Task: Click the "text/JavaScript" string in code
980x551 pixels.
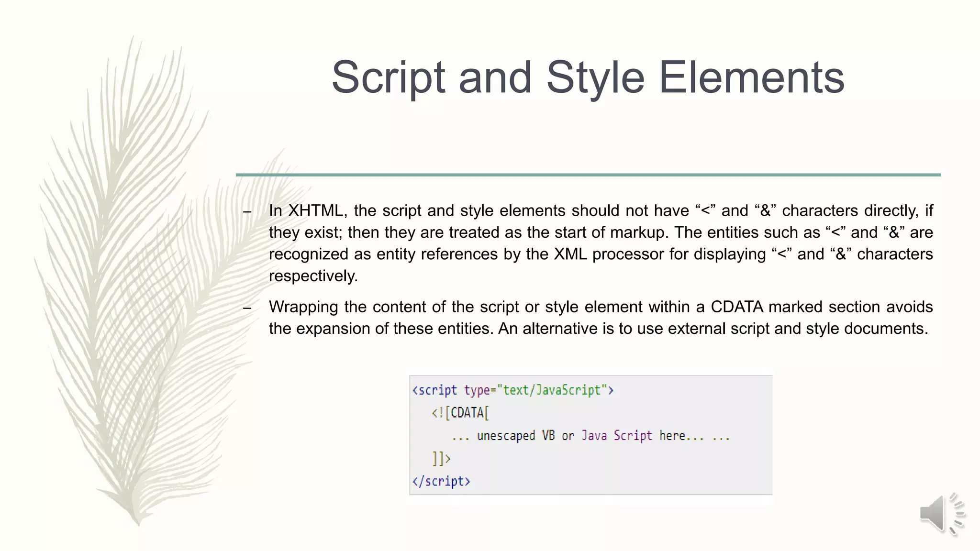Action: tap(552, 390)
